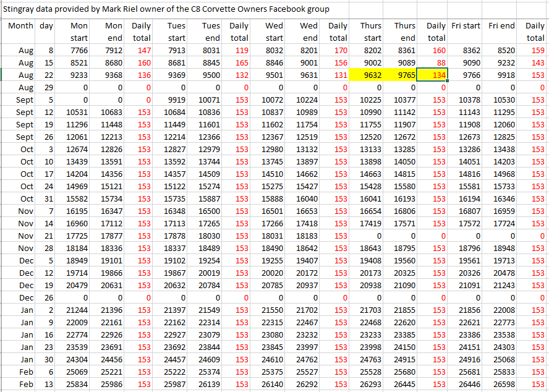The width and height of the screenshot is (549, 392).
Task: Click the Wed end cell with 18183
Action: 304,236
